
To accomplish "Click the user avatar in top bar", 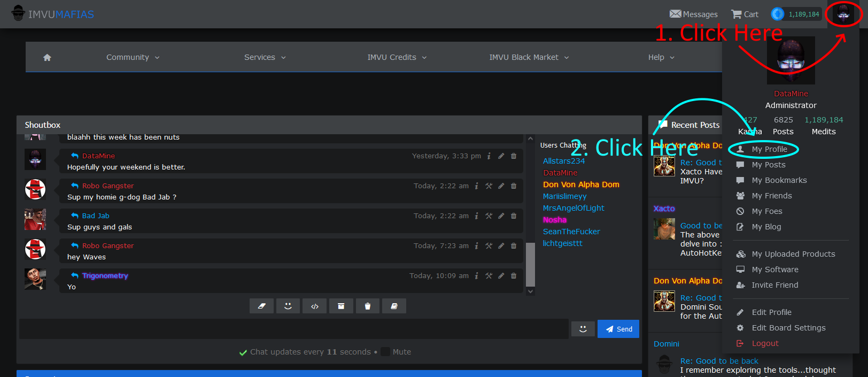I will (x=843, y=14).
